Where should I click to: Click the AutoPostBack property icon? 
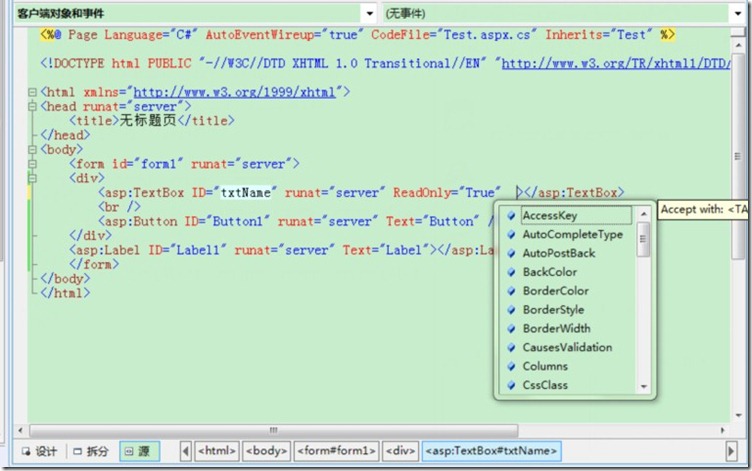[511, 253]
